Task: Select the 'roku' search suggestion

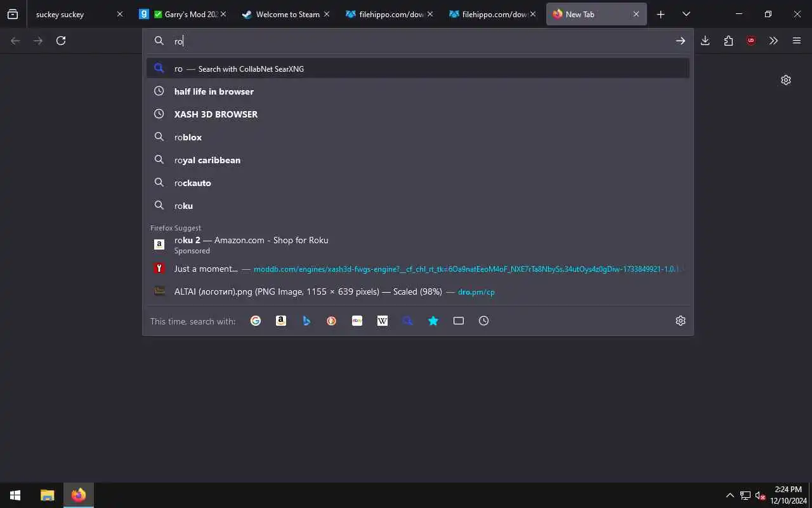Action: pyautogui.click(x=418, y=206)
